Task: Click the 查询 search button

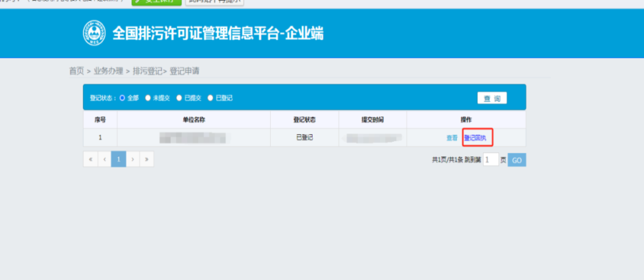Action: click(492, 98)
